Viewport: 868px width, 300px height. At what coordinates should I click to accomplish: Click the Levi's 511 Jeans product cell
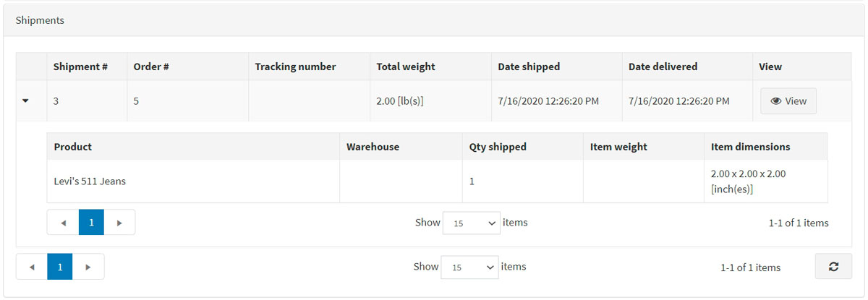click(90, 181)
